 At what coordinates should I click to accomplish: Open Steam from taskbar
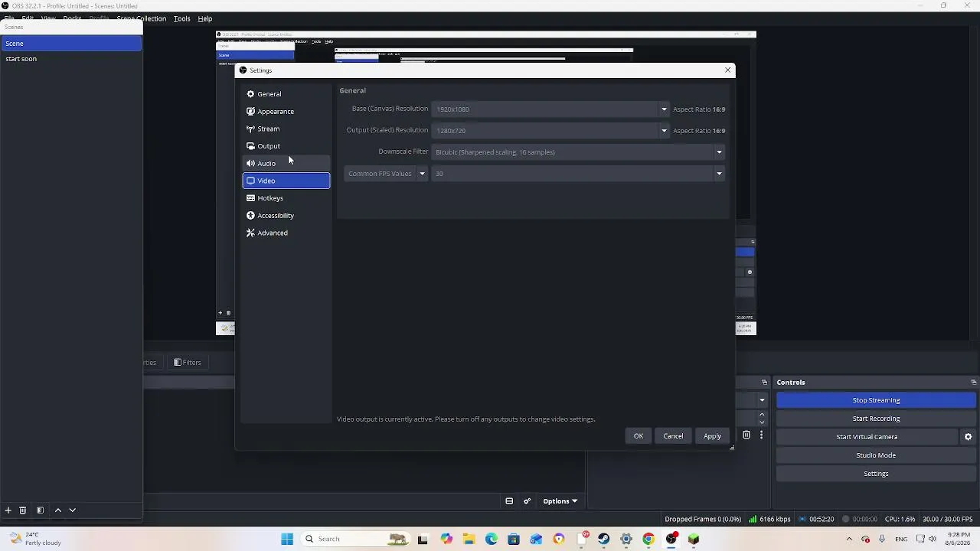(x=604, y=540)
